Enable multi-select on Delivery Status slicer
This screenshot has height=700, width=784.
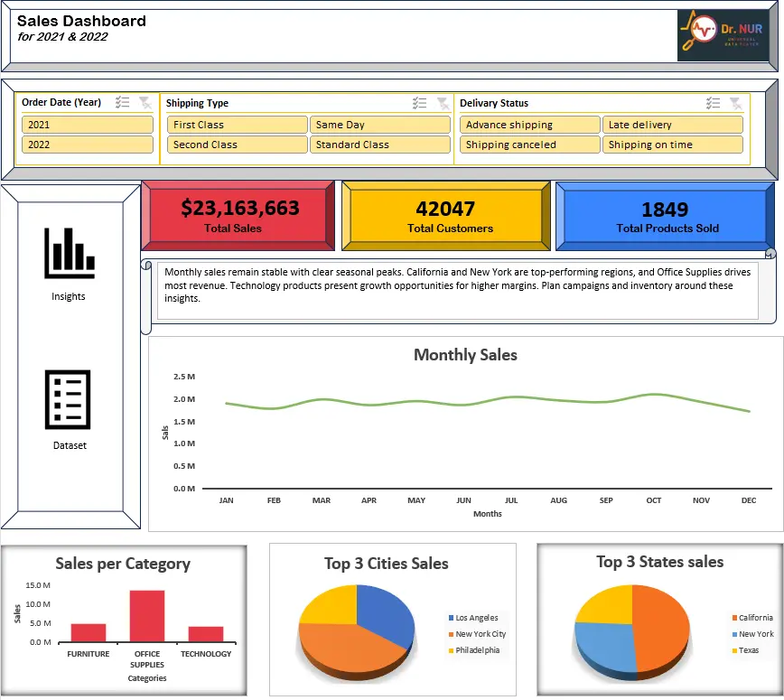pos(713,102)
